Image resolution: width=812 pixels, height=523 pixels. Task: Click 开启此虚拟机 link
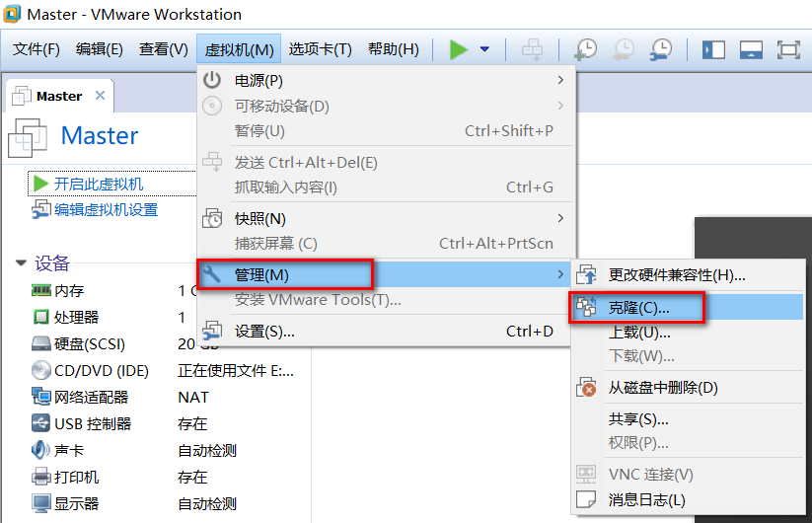99,184
